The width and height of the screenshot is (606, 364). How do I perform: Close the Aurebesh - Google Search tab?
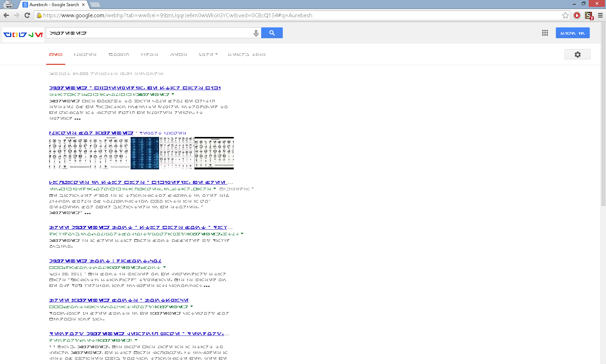[83, 5]
